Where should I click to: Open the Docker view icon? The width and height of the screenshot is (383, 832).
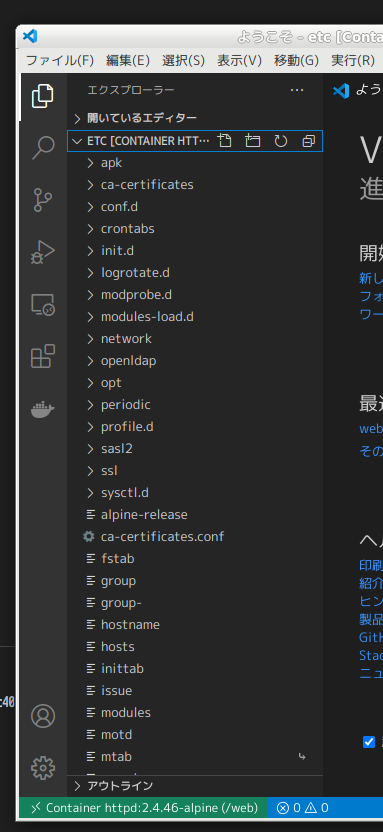42,409
